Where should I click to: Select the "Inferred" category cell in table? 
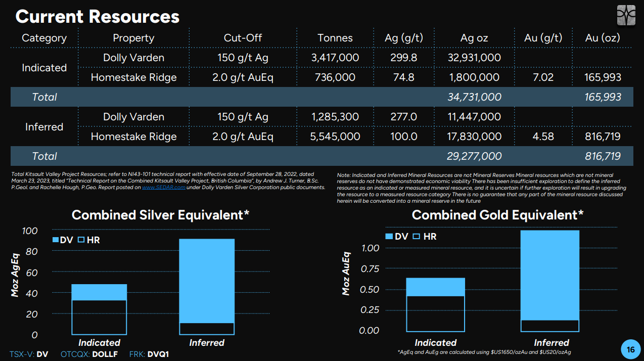coord(44,127)
